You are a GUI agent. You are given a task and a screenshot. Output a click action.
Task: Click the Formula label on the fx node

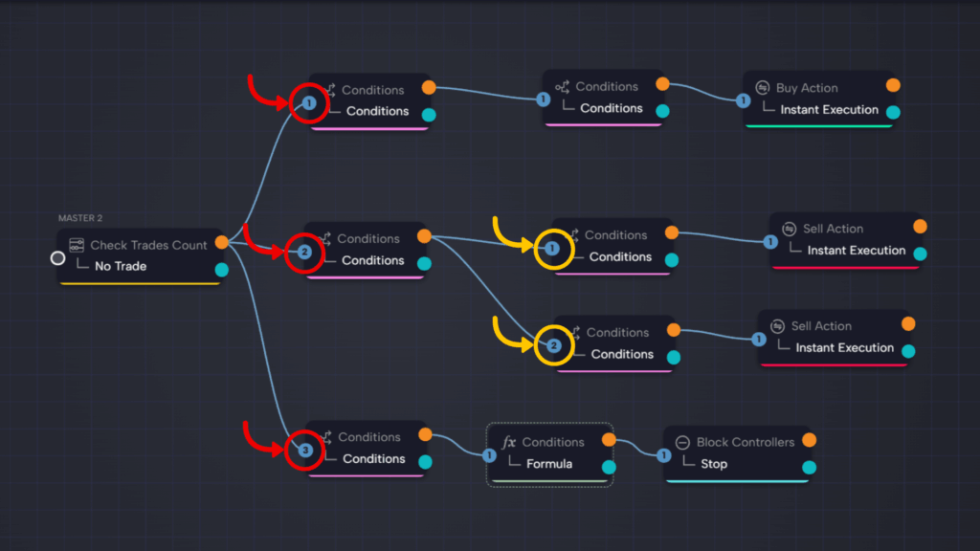[x=549, y=464]
